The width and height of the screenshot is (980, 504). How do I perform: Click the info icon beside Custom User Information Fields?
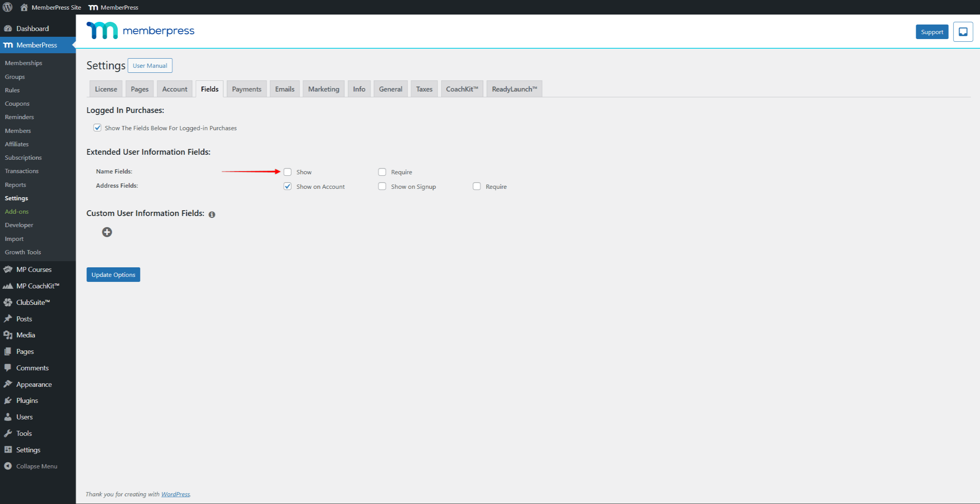tap(212, 214)
